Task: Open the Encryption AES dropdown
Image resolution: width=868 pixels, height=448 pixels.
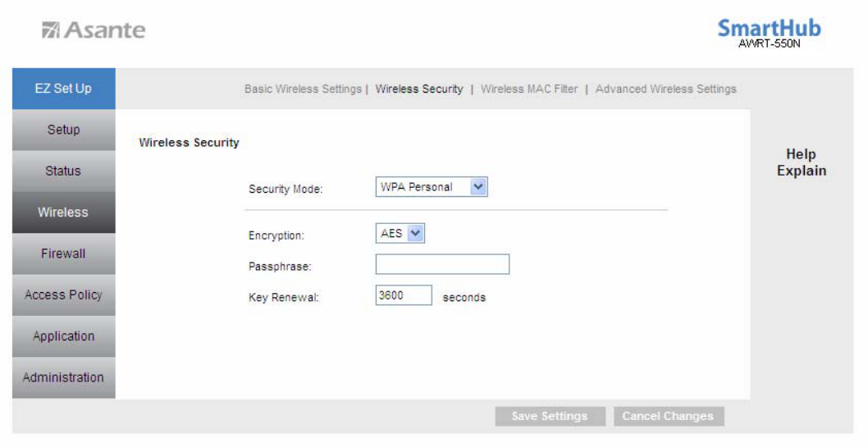Action: point(400,234)
